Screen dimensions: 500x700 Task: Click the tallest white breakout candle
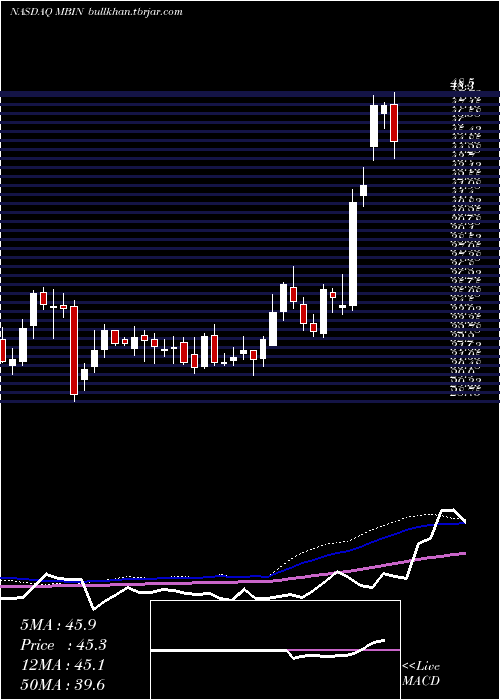353,254
